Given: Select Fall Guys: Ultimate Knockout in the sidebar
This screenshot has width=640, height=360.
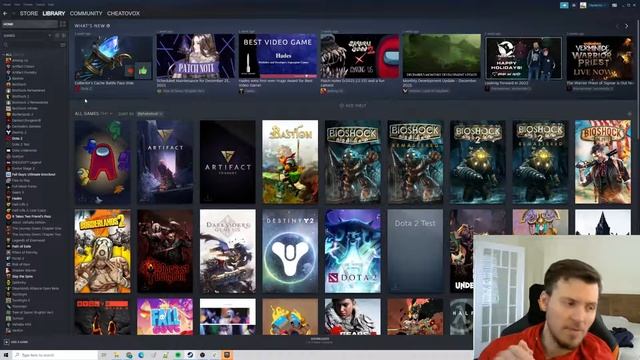Looking at the screenshot, I should coord(33,174).
